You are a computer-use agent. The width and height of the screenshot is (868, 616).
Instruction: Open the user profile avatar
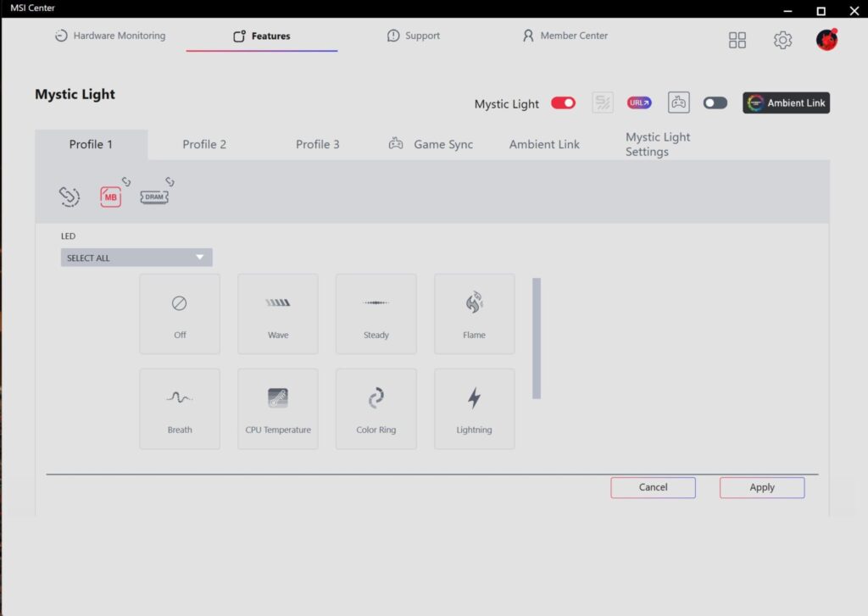[826, 40]
